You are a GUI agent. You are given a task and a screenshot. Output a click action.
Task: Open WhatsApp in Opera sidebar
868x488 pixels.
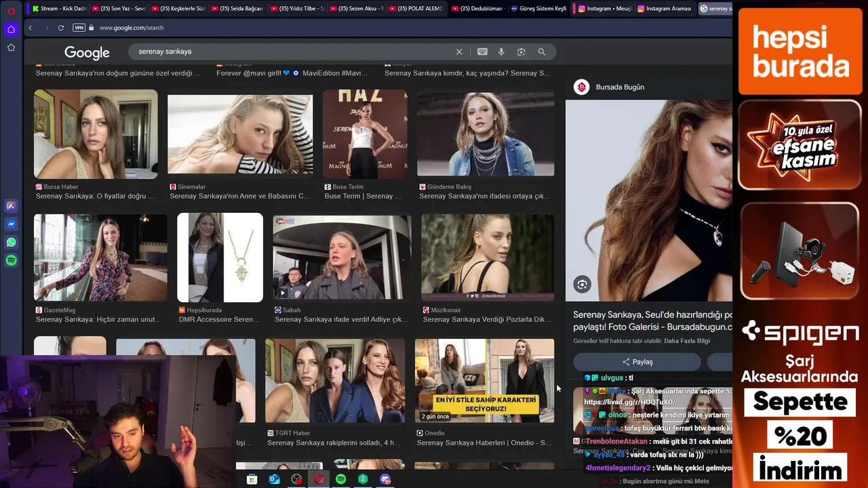coord(11,242)
